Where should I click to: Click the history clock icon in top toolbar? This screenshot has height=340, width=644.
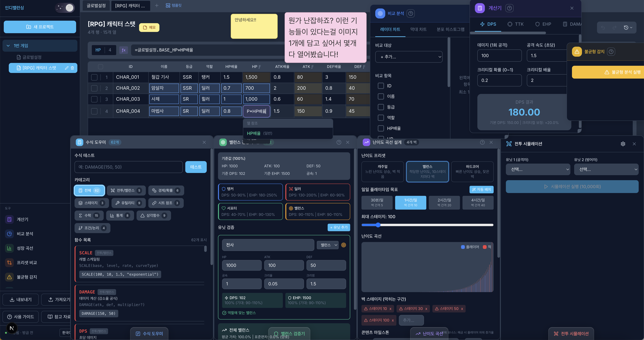pyautogui.click(x=626, y=28)
